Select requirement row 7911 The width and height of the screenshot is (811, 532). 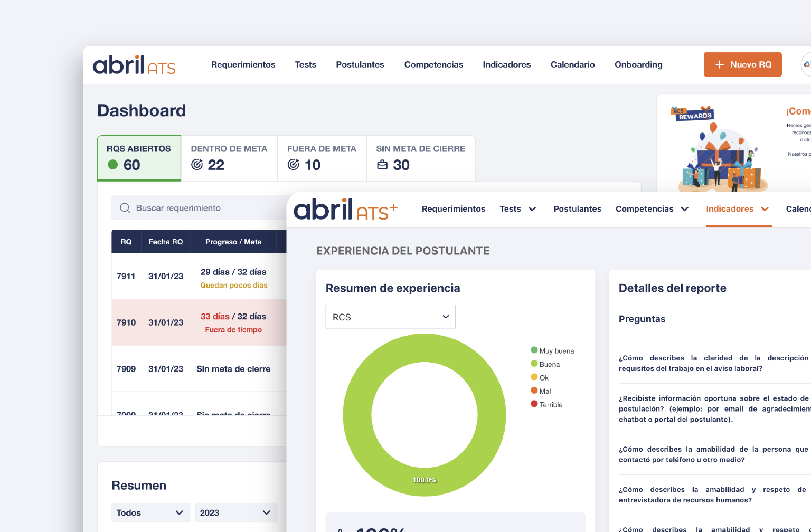(199, 277)
